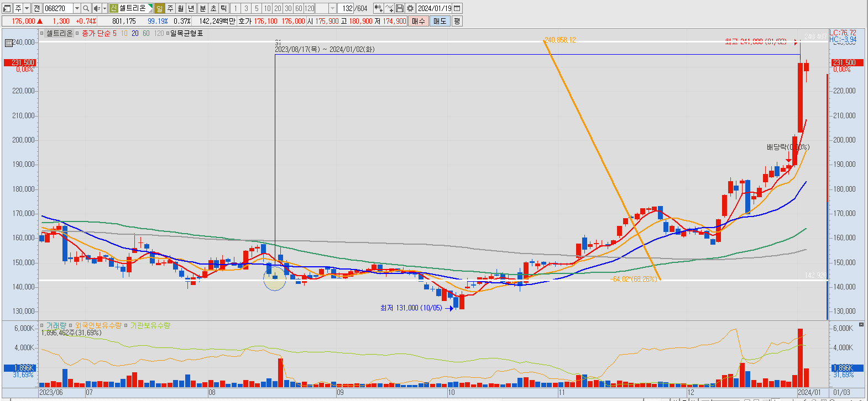Click moving average 5 period number

114,34
